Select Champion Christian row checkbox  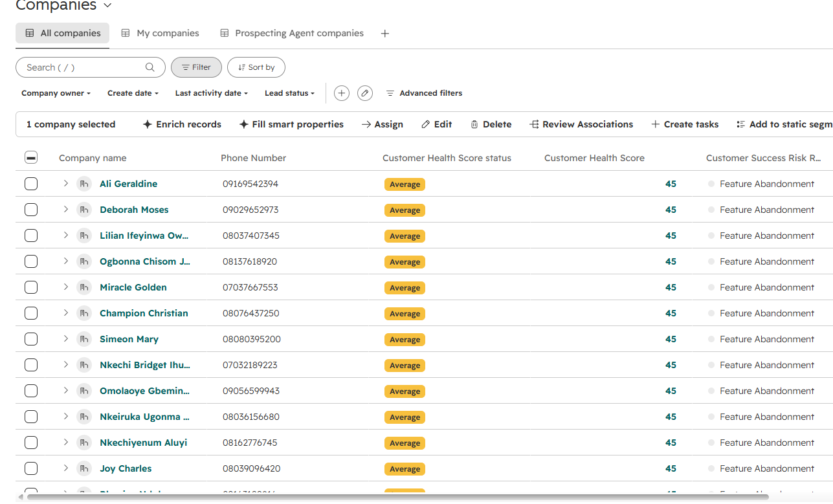tap(31, 313)
